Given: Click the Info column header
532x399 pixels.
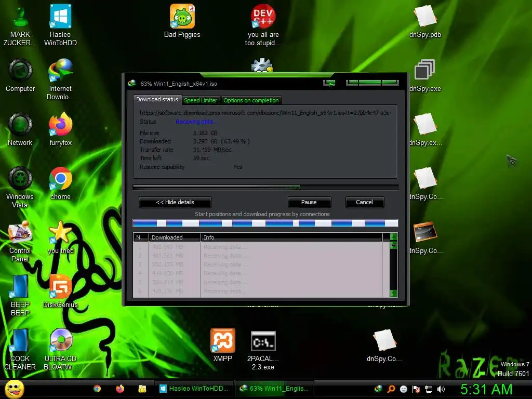Looking at the screenshot, I should coord(291,237).
